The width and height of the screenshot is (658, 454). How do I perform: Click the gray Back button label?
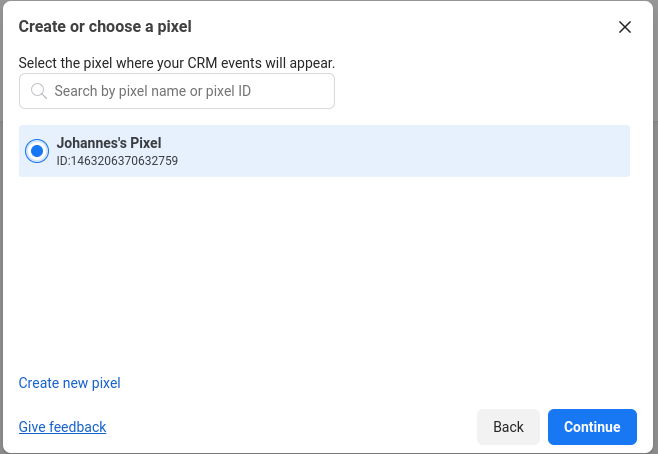pyautogui.click(x=508, y=427)
